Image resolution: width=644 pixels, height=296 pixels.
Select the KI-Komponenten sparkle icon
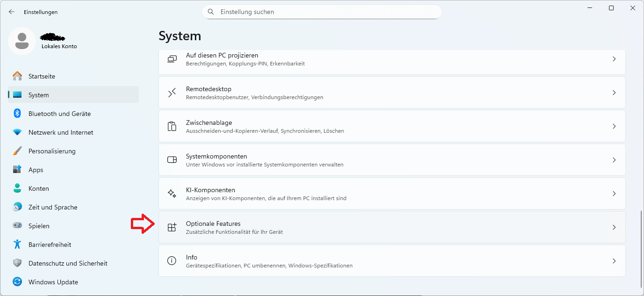172,193
